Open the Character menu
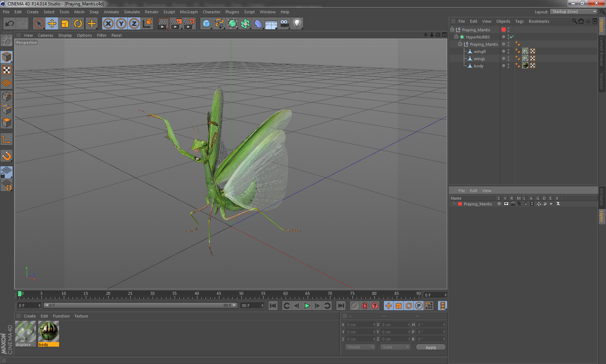606x364 pixels. [x=211, y=12]
